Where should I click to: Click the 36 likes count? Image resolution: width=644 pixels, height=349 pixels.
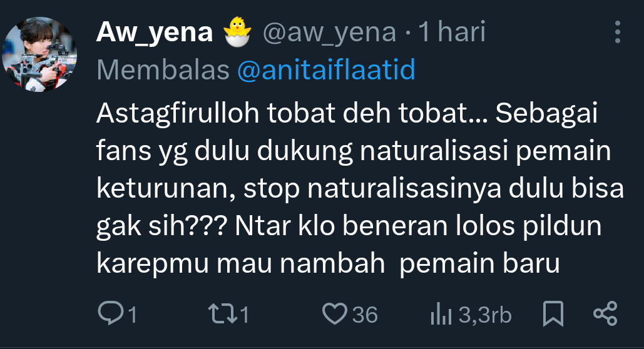point(365,315)
